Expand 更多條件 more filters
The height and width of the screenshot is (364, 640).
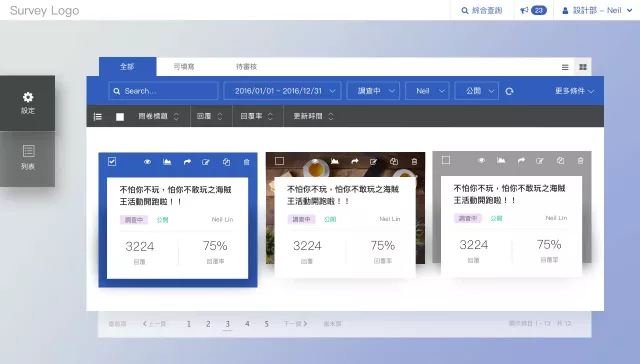coord(574,91)
